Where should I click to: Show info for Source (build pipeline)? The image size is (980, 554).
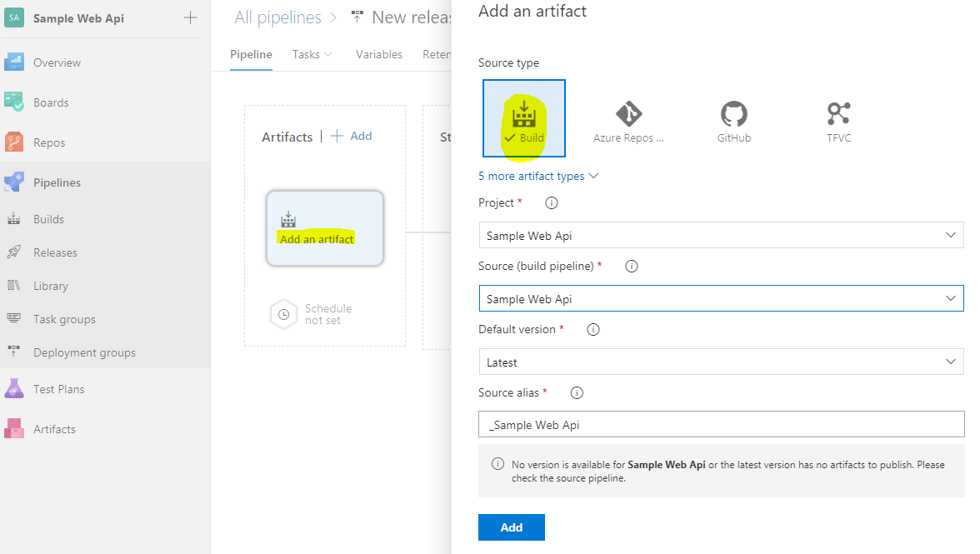click(x=632, y=266)
